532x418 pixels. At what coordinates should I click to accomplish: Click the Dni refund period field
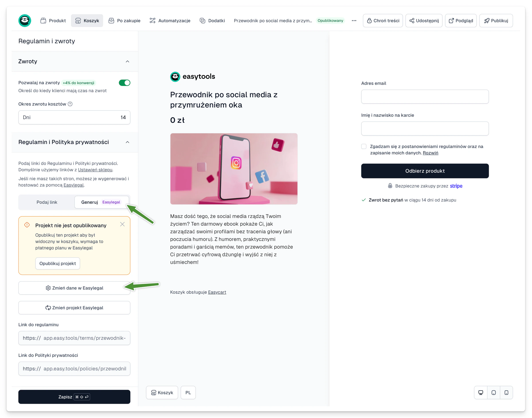(x=74, y=117)
